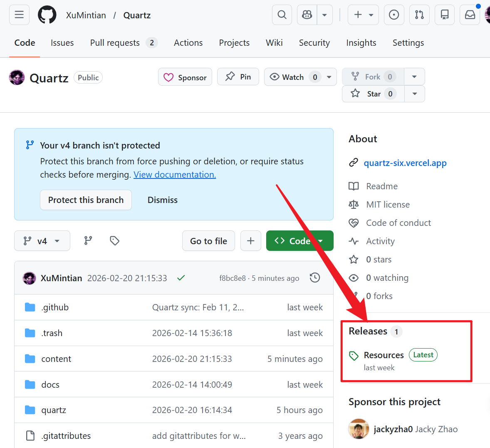Open quartz-six.vercel.app link
This screenshot has width=490, height=448.
coord(405,163)
